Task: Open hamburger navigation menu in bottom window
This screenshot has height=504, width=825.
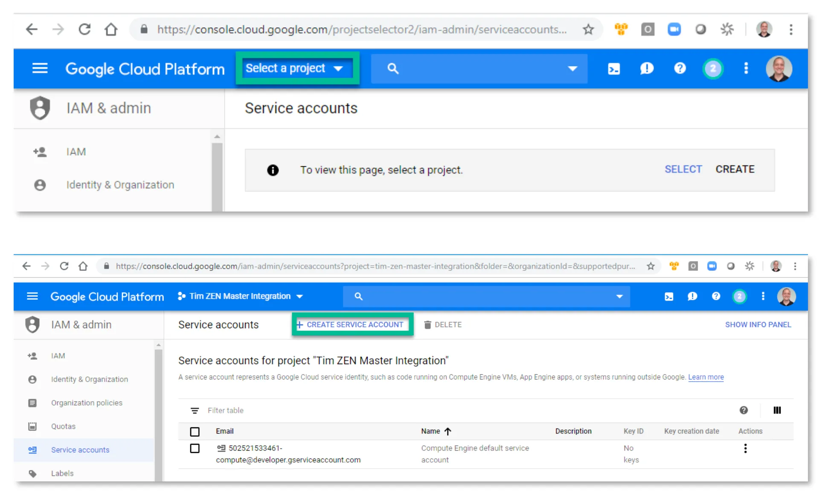Action: 32,296
